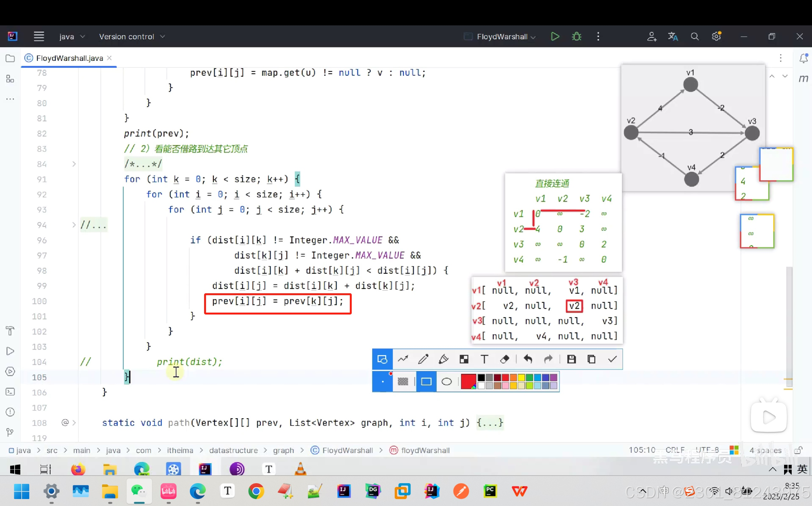Screen dimensions: 812x506
Task: Expand the folded comment at line 84
Action: point(74,164)
